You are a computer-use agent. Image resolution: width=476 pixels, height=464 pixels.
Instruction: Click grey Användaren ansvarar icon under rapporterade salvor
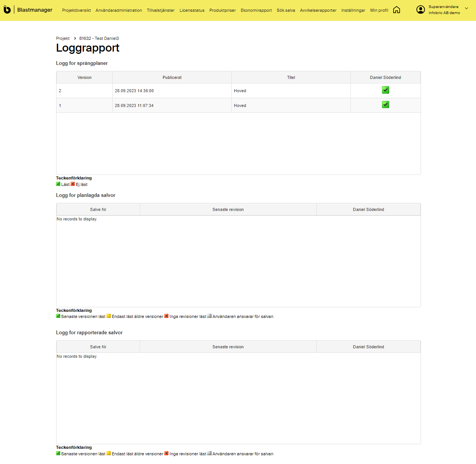[x=209, y=453]
